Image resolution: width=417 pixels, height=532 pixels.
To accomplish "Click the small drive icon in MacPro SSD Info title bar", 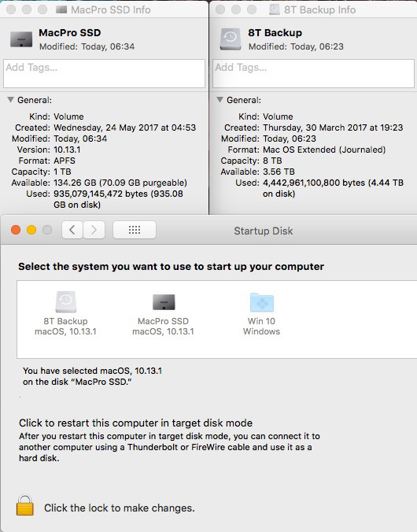I will (x=61, y=9).
